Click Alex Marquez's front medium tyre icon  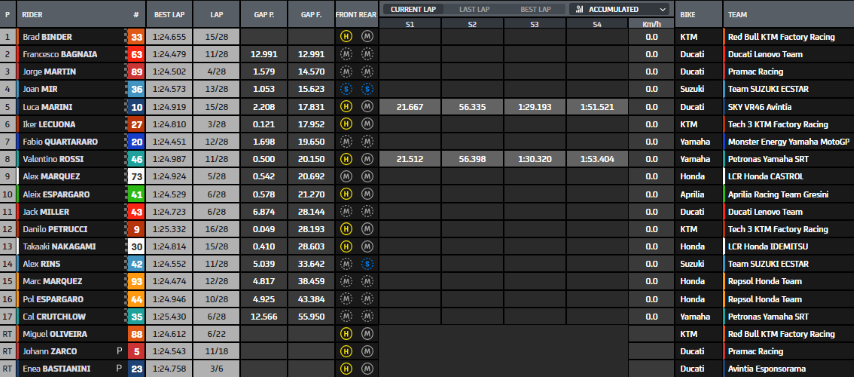click(x=345, y=177)
